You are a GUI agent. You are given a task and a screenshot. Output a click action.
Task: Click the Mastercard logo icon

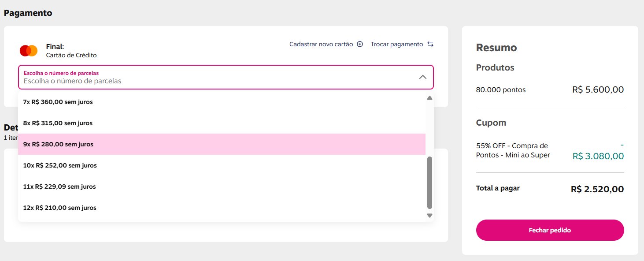click(29, 51)
